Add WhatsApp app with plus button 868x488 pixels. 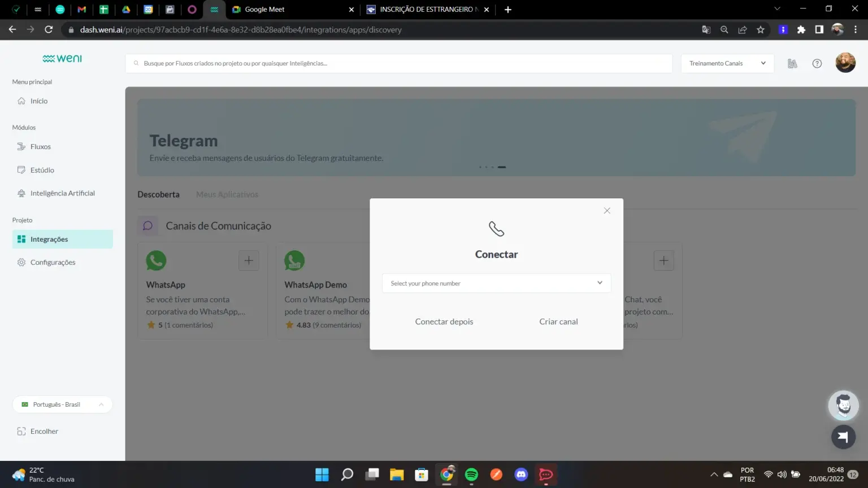tap(249, 260)
